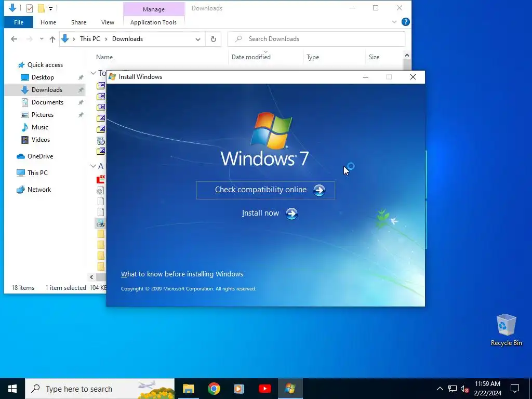Open Explorer Help via question mark icon
532x399 pixels.
click(405, 22)
